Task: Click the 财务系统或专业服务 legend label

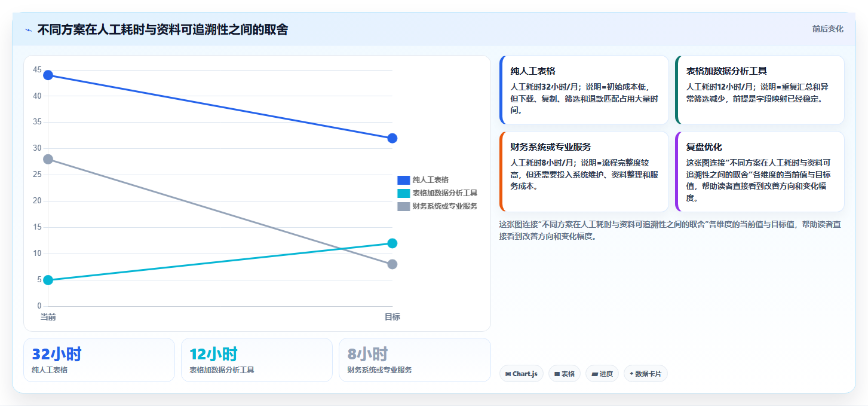Action: tap(444, 206)
